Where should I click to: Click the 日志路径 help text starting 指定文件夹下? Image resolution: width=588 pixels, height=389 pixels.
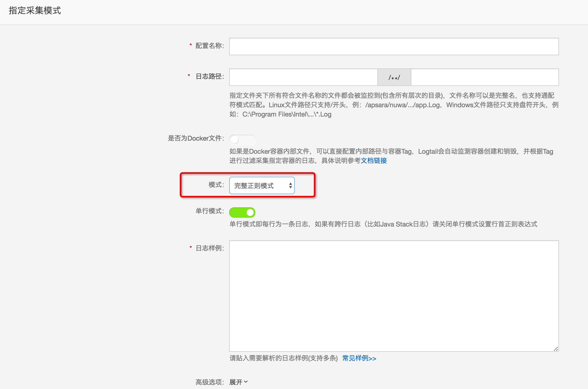click(394, 105)
